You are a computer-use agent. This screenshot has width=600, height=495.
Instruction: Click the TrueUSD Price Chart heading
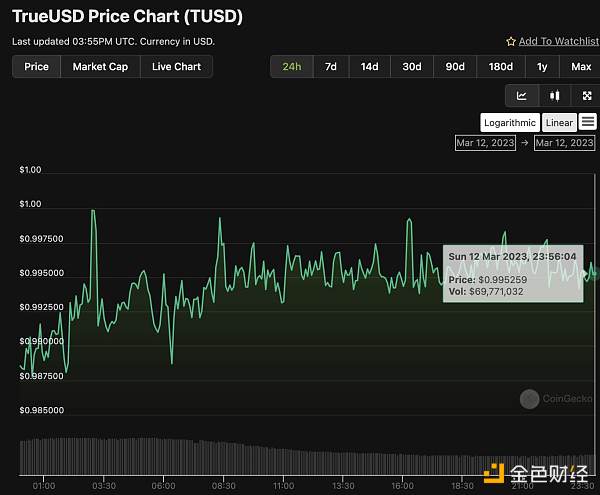(x=127, y=16)
